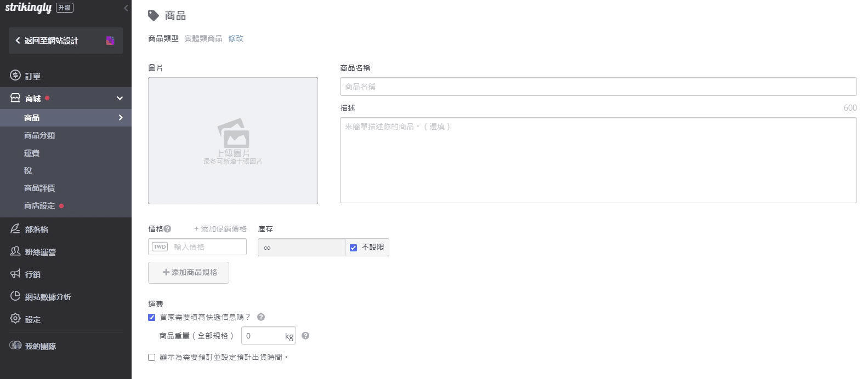Screen dimensions: 868x379
Task: Click the upload image placeholder 上傳圖片
Action: coord(233,141)
